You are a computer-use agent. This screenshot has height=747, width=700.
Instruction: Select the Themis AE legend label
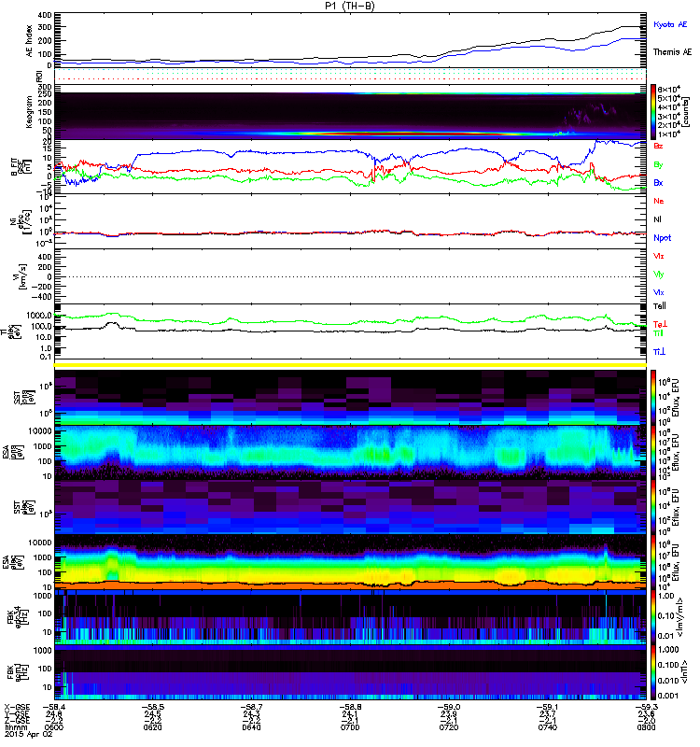click(672, 52)
